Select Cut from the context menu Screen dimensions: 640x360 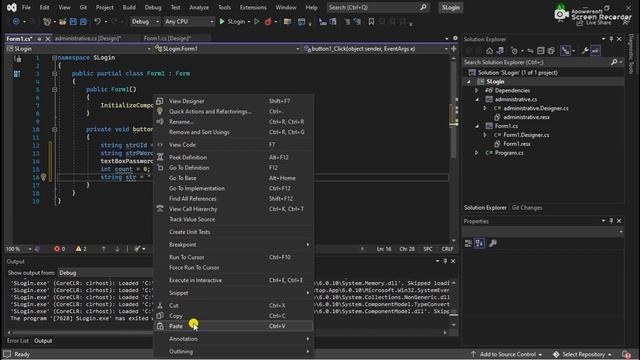(x=233, y=306)
